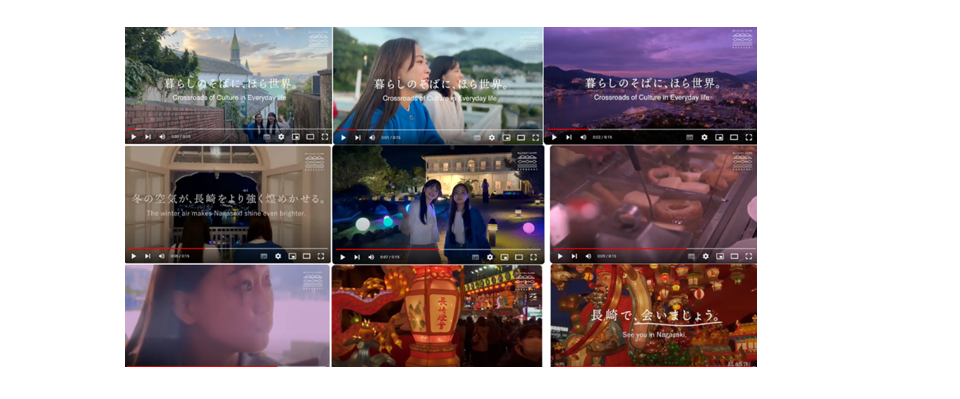Select the red Nagasaki lantern festival frame
The width and height of the screenshot is (960, 399).
click(437, 316)
